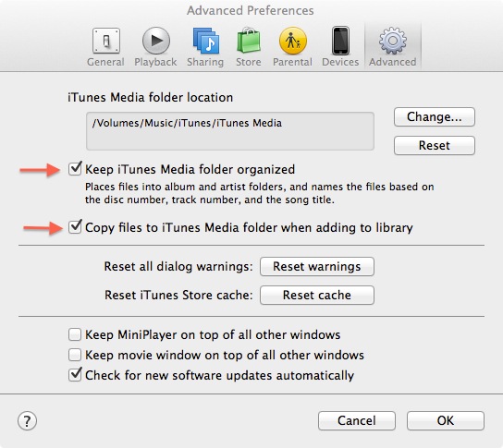Screen dimensions: 503x448
Task: Reset the iTunes Media folder location
Action: 435,146
